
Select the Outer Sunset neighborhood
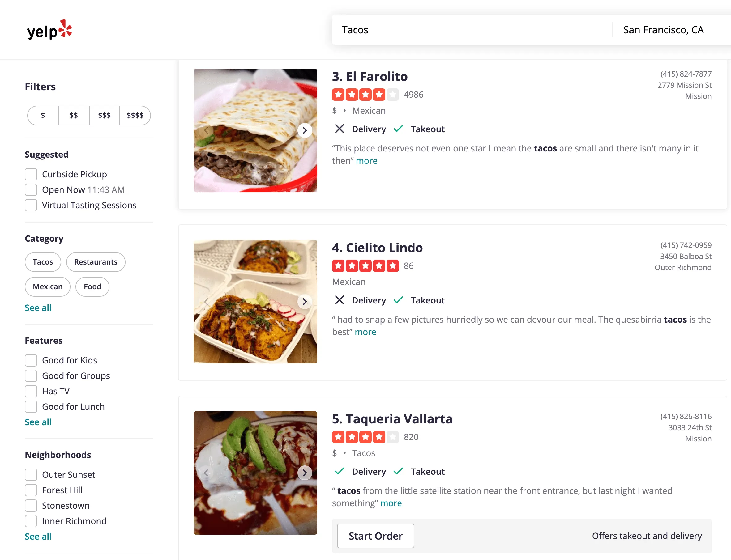(x=31, y=475)
